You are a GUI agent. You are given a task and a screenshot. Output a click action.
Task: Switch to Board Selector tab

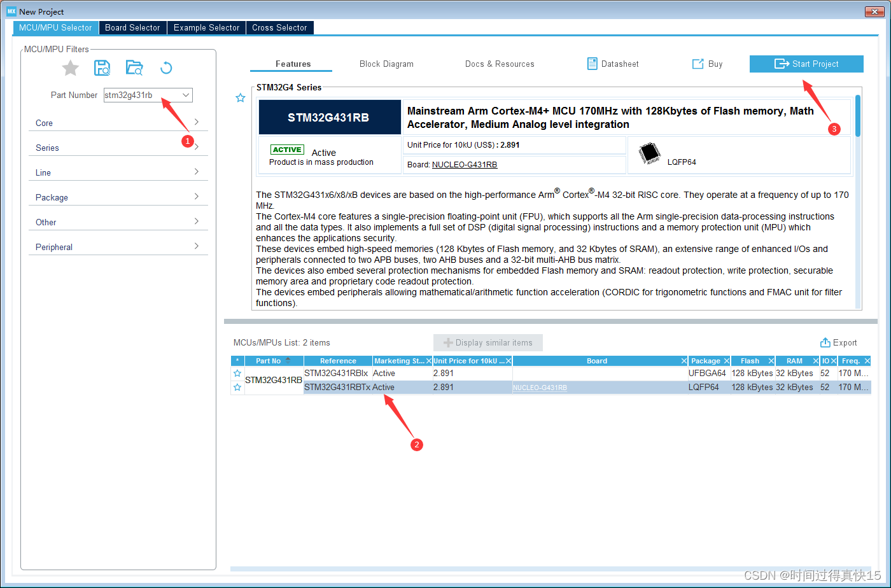click(132, 27)
